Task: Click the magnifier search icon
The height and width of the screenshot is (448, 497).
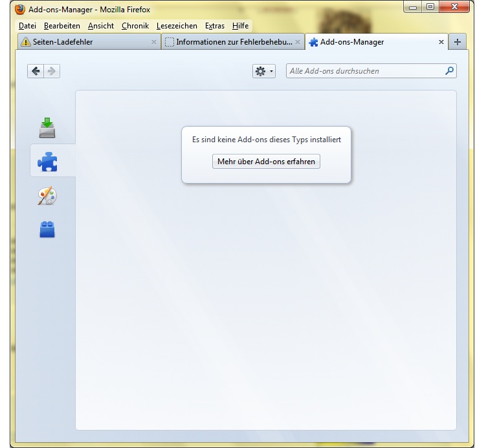Action: 449,71
